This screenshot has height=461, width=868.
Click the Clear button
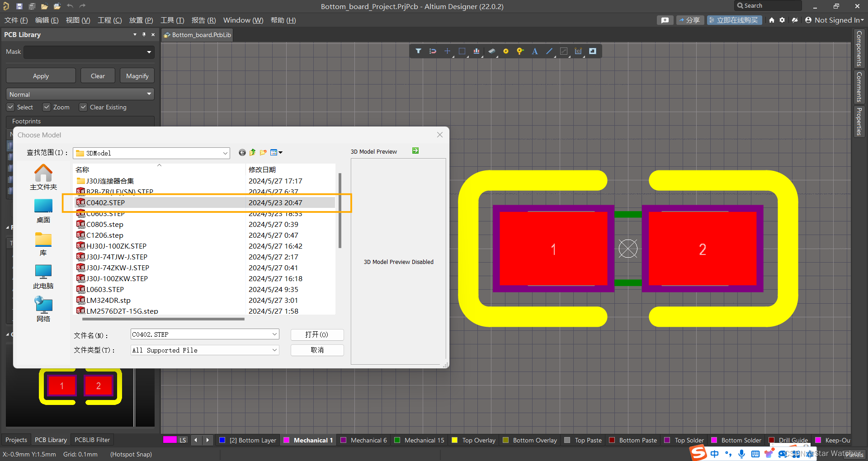tap(98, 76)
